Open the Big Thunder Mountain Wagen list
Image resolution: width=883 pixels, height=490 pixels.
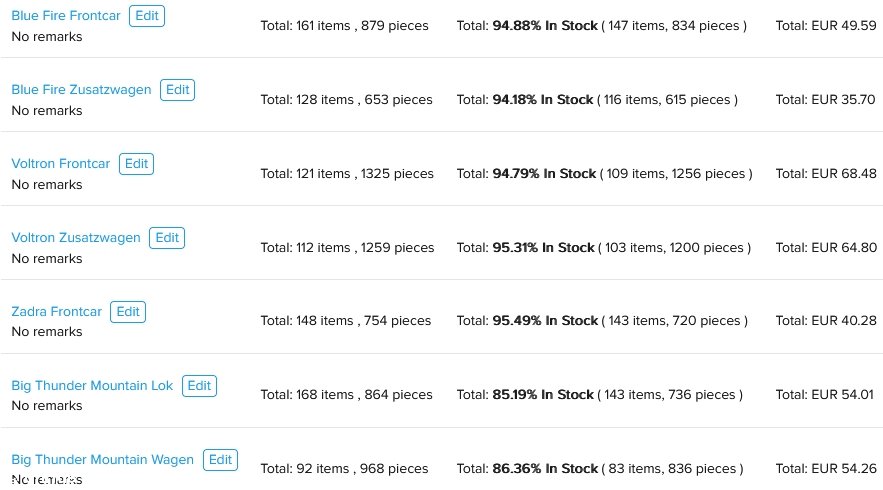(102, 460)
